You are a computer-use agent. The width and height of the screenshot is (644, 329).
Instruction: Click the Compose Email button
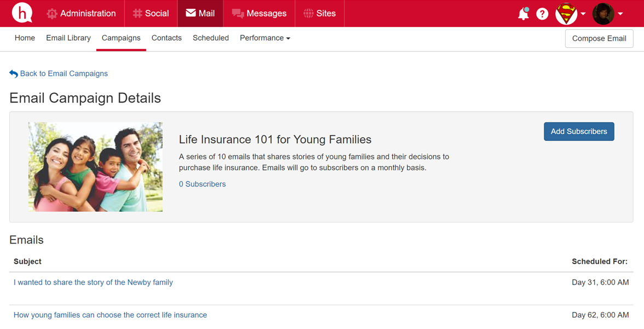(x=599, y=38)
